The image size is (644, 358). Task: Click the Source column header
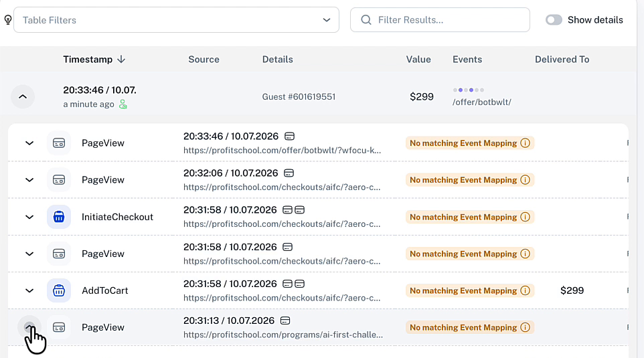click(x=204, y=59)
